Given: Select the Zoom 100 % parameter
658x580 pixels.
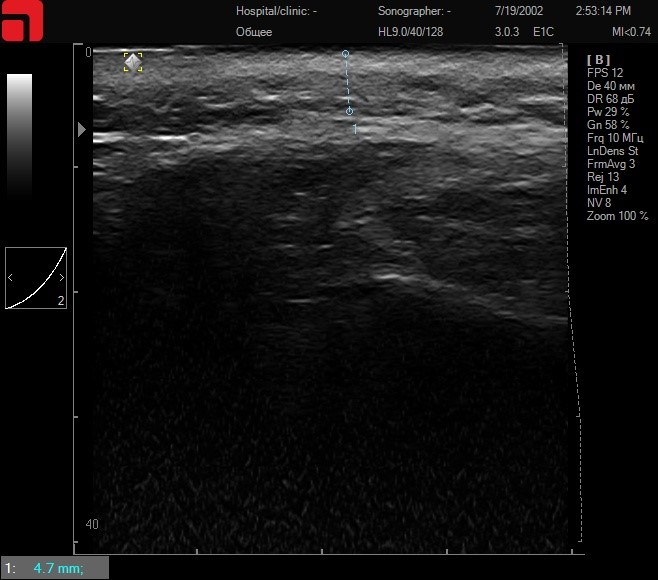Looking at the screenshot, I should (617, 216).
